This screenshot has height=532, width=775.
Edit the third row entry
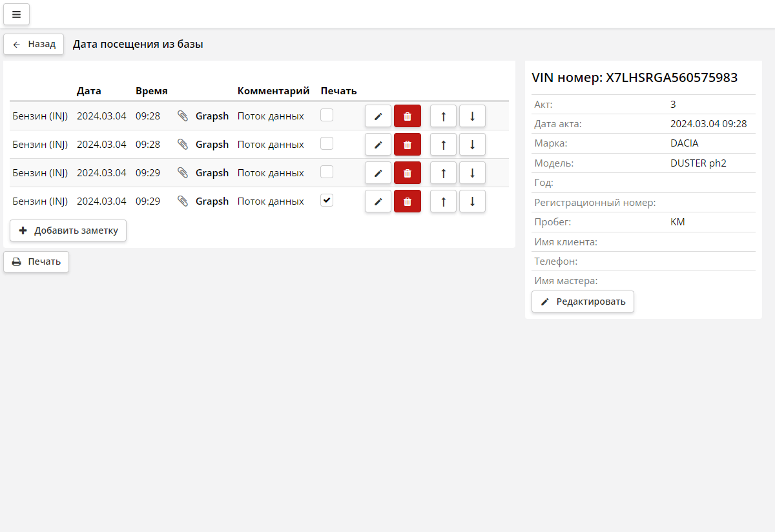pos(378,173)
